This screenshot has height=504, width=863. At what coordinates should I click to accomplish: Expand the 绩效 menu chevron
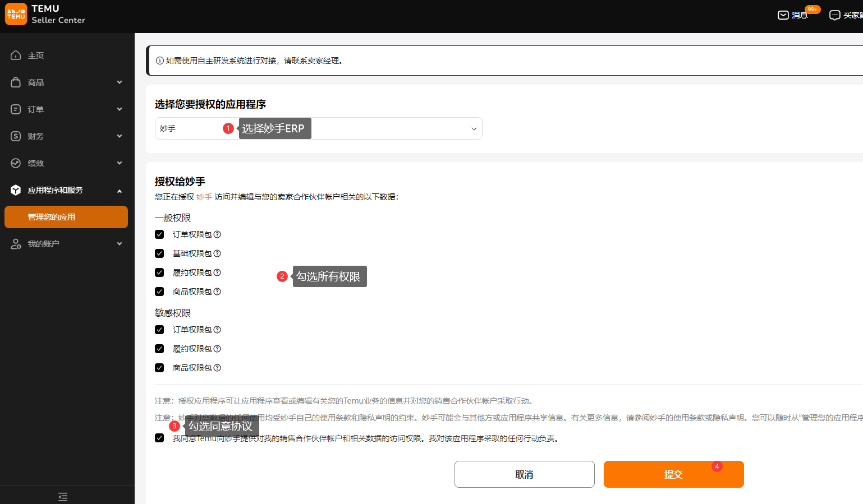pos(120,163)
